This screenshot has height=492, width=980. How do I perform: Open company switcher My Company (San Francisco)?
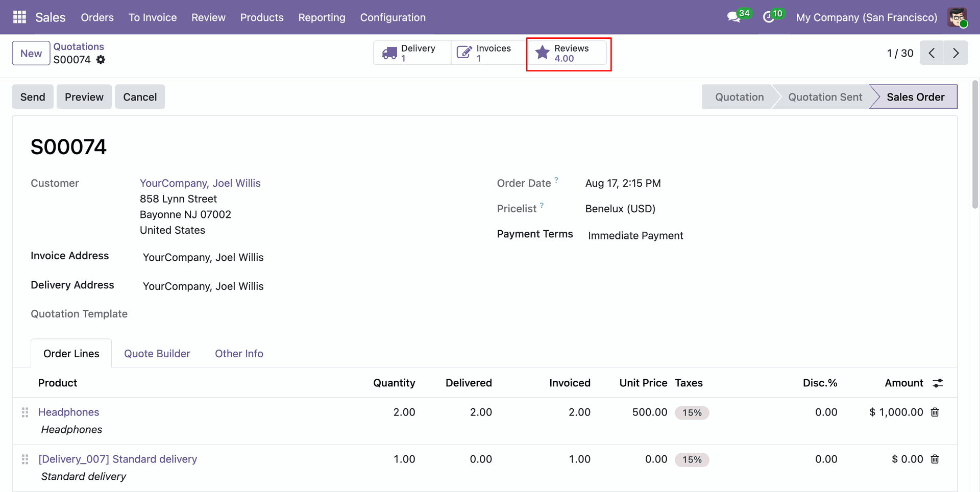tap(866, 17)
